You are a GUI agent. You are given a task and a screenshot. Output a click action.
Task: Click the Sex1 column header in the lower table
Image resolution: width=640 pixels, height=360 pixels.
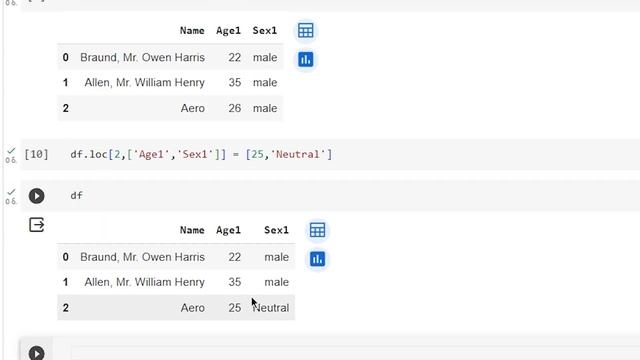[x=276, y=230]
